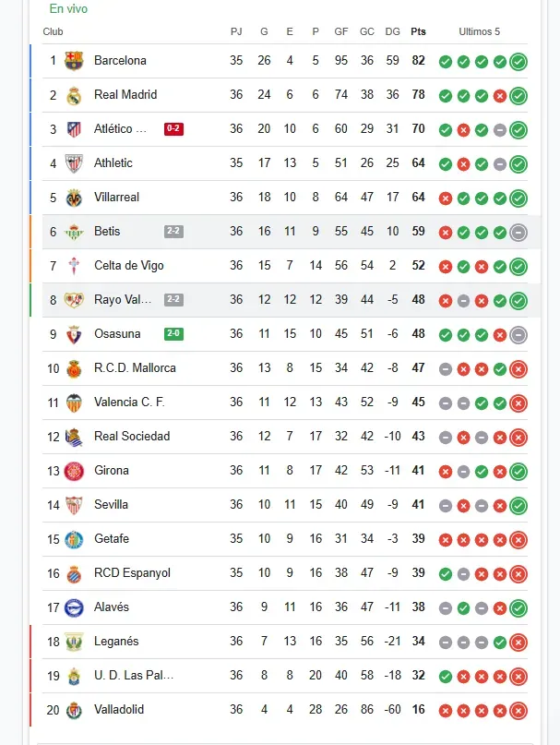Click the Real Madrid crest icon
The width and height of the screenshot is (560, 745).
tap(74, 95)
